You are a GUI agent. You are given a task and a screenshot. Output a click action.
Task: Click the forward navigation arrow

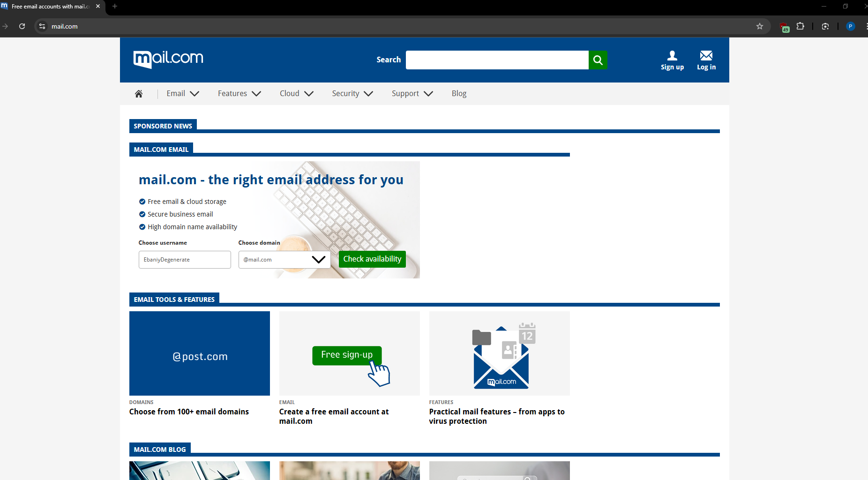point(5,26)
